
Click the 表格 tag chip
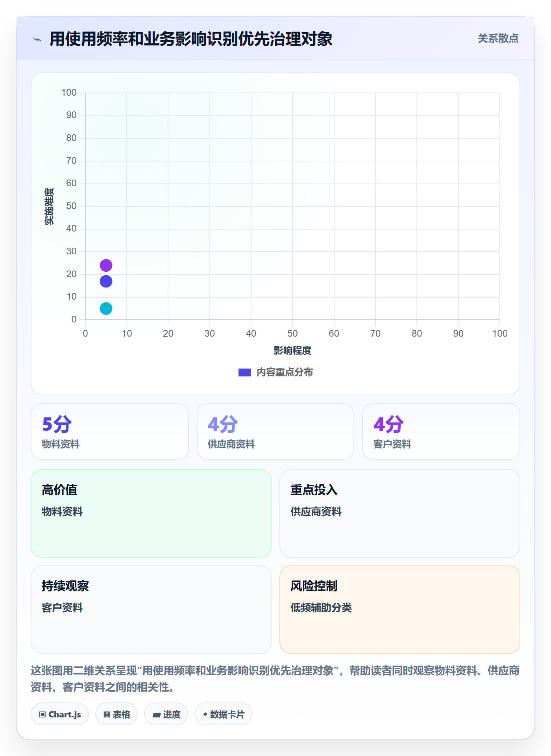pos(116,714)
